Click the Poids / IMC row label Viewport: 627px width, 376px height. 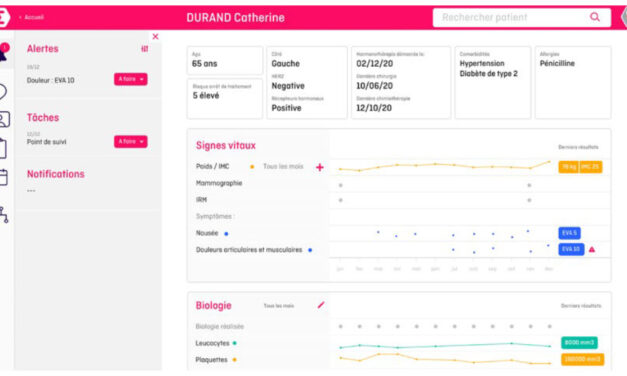[x=212, y=166]
